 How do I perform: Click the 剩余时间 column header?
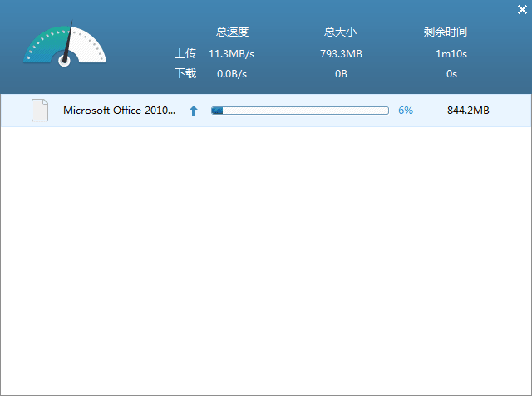[x=445, y=32]
